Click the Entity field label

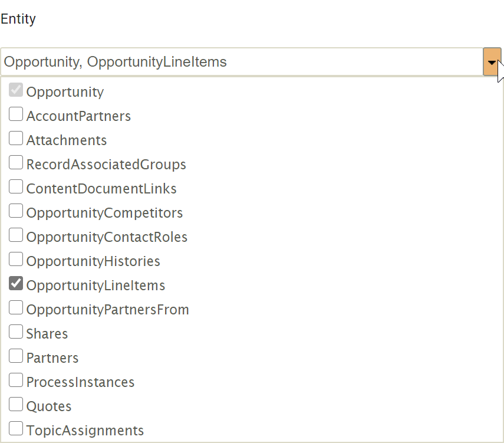point(18,19)
